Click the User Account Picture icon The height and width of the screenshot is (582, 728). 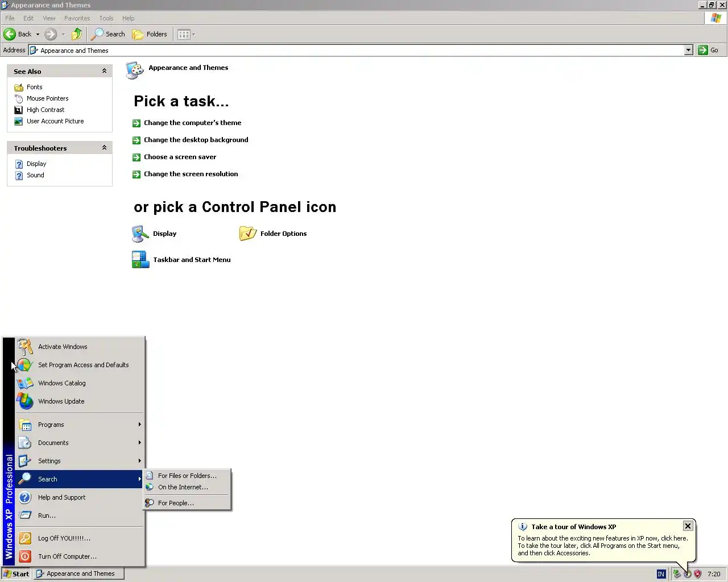click(19, 121)
